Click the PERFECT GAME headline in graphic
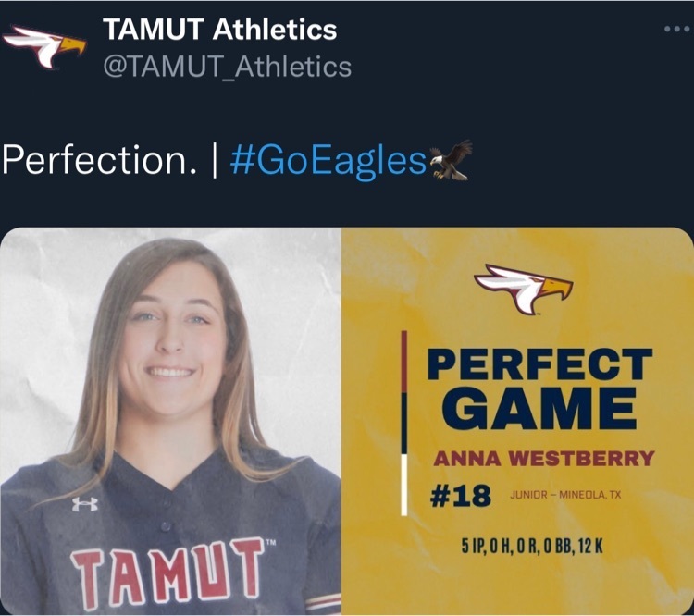Viewport: 694px width, 616px height. click(540, 388)
